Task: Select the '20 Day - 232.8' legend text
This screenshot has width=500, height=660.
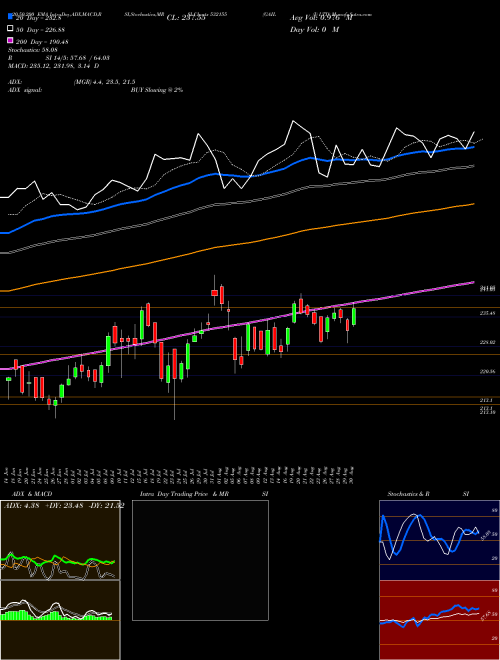Action: coord(39,18)
